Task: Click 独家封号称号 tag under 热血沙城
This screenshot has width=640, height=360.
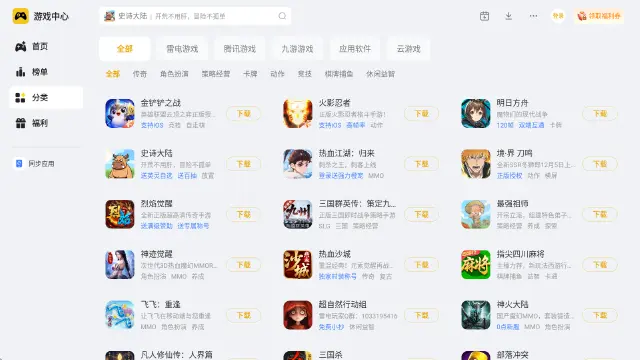Action: pos(338,276)
